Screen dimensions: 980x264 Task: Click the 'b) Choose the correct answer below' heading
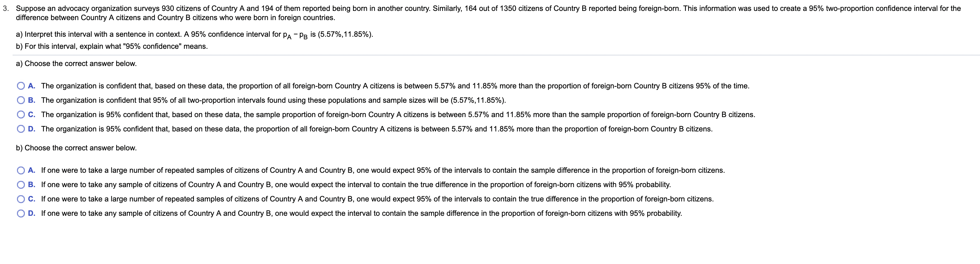tap(76, 147)
